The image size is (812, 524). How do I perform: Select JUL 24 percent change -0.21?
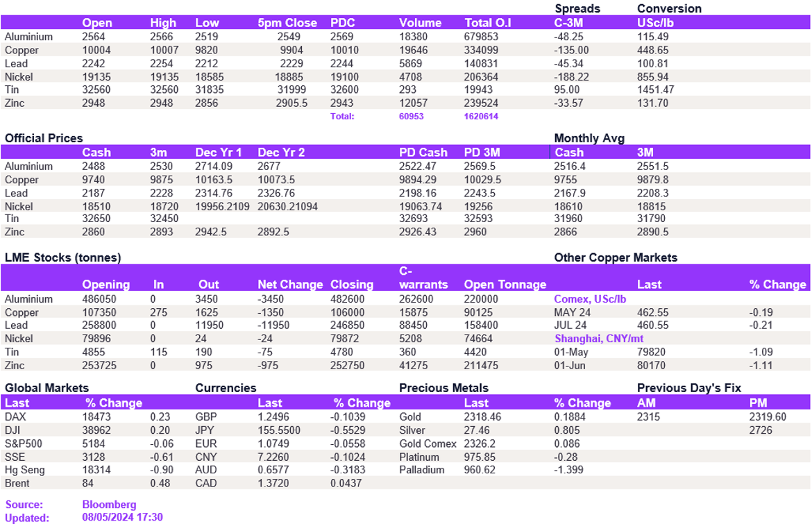[x=761, y=326]
